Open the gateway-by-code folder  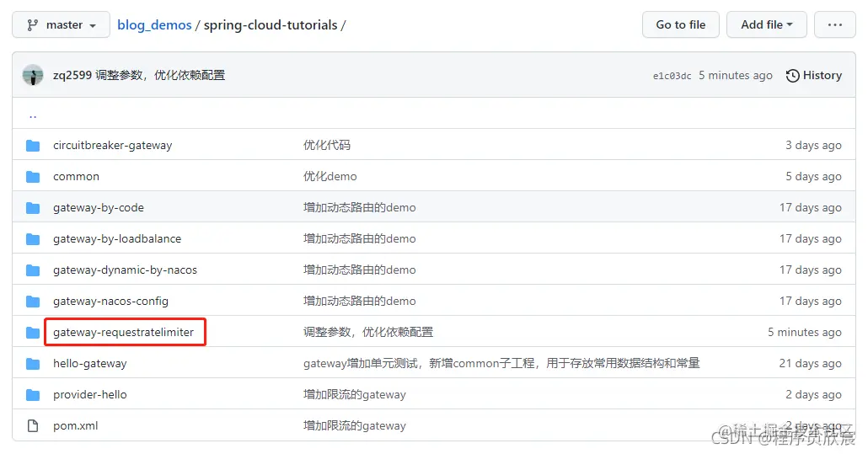(x=99, y=207)
